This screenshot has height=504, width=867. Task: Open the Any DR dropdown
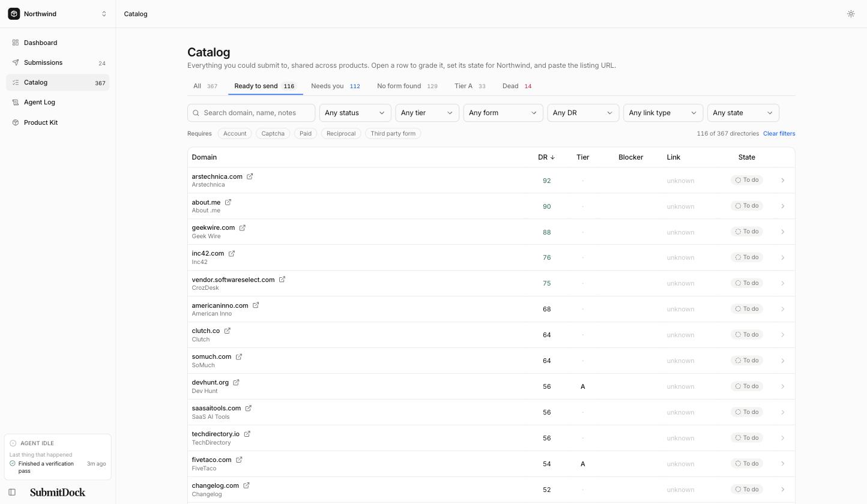click(x=583, y=113)
